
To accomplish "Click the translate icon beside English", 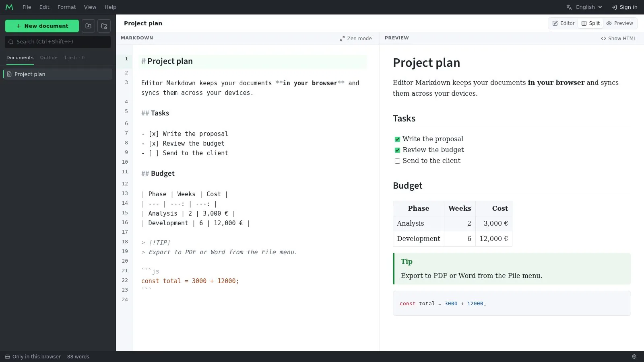I will pos(569,7).
